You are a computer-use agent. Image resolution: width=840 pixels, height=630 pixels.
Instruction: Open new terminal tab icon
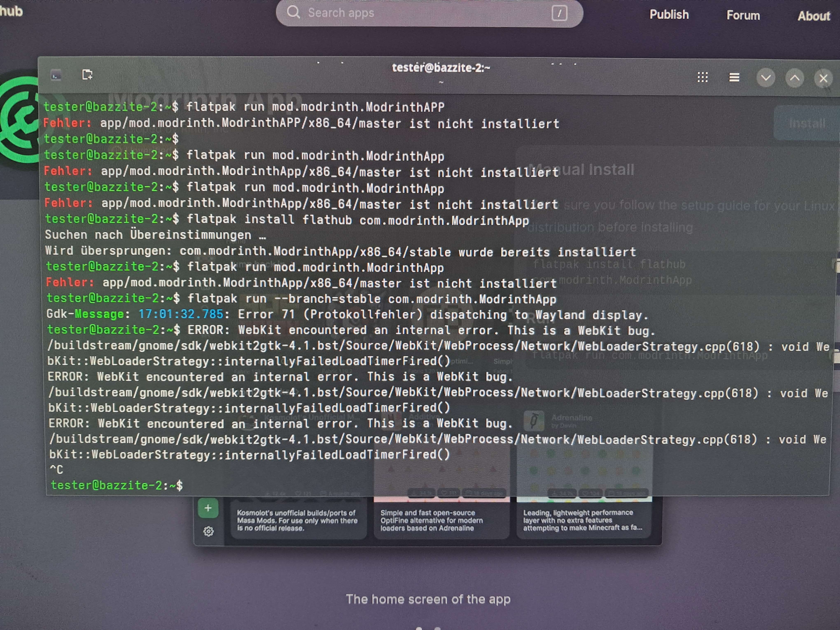point(87,75)
